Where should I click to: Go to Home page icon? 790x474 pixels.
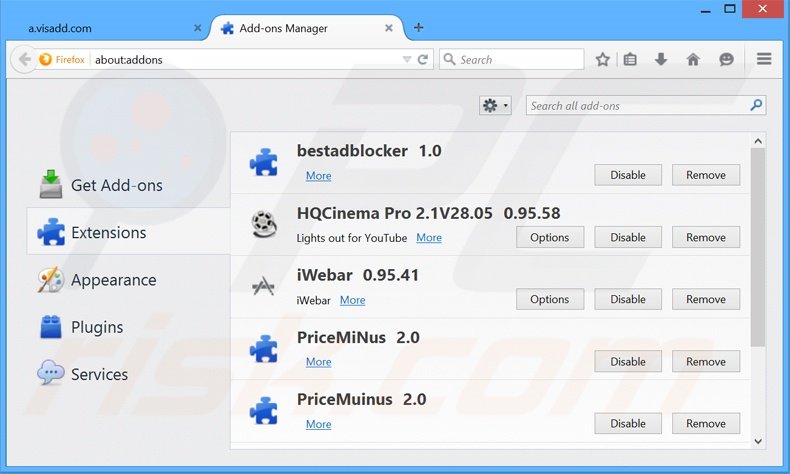pos(693,59)
